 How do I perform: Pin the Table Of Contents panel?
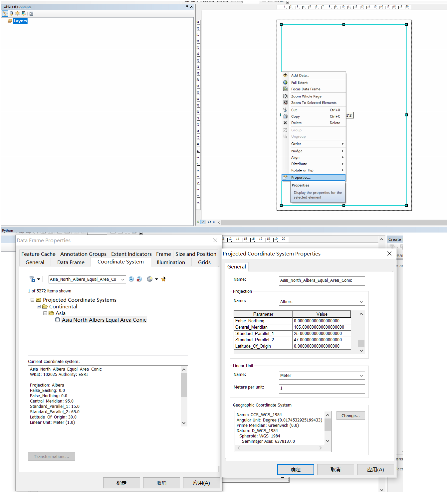(x=187, y=7)
